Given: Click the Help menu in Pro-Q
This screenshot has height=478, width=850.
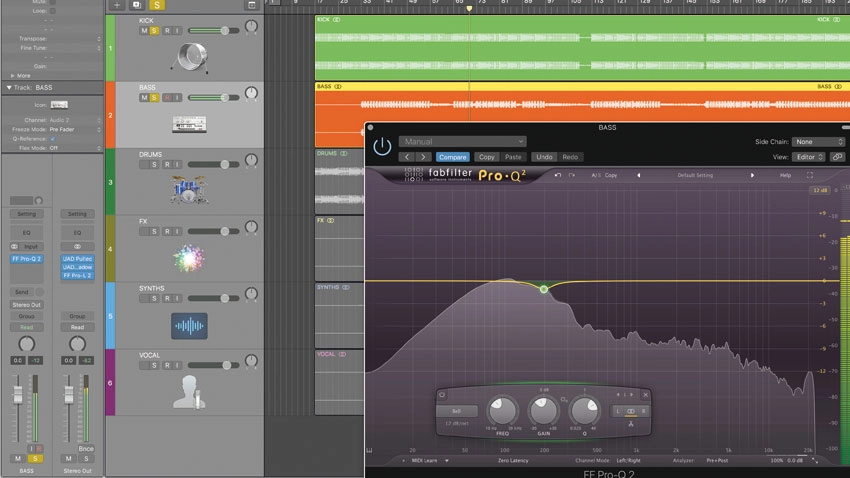Looking at the screenshot, I should click(785, 176).
